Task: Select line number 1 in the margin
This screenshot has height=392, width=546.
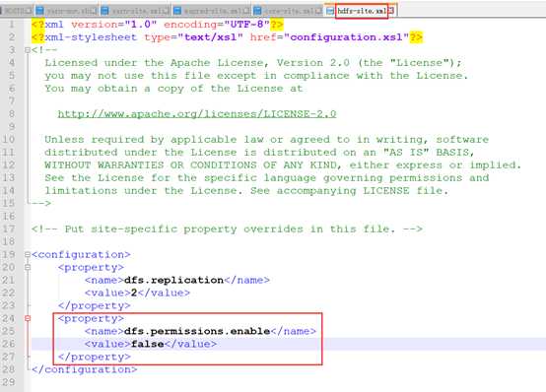Action: click(x=12, y=25)
